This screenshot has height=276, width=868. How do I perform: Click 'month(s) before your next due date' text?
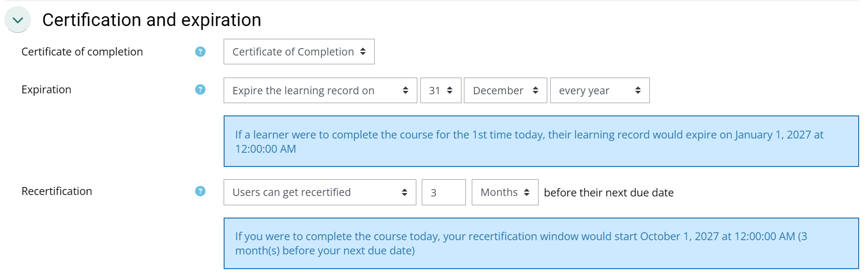point(325,250)
